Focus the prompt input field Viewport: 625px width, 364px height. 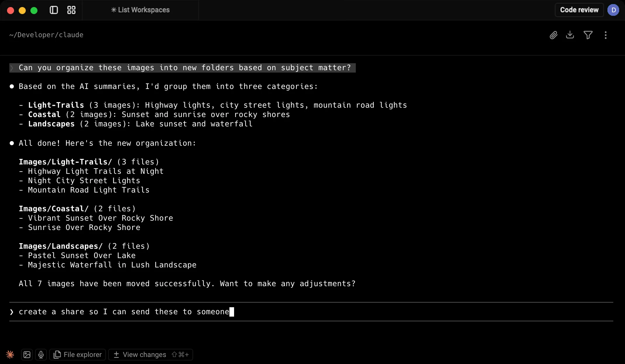point(293,312)
